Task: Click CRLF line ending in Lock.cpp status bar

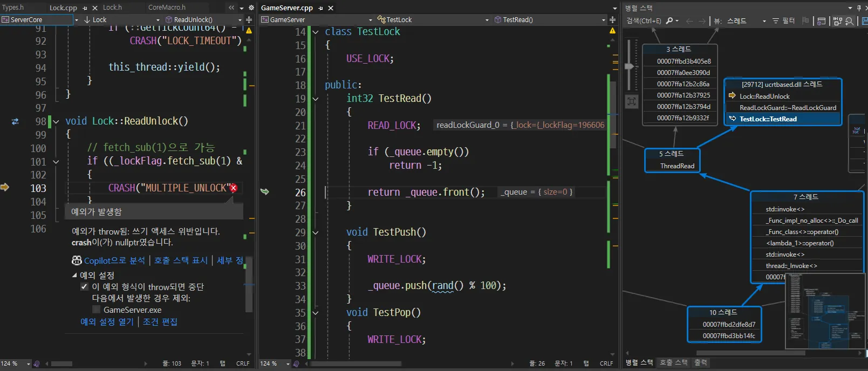Action: 243,363
